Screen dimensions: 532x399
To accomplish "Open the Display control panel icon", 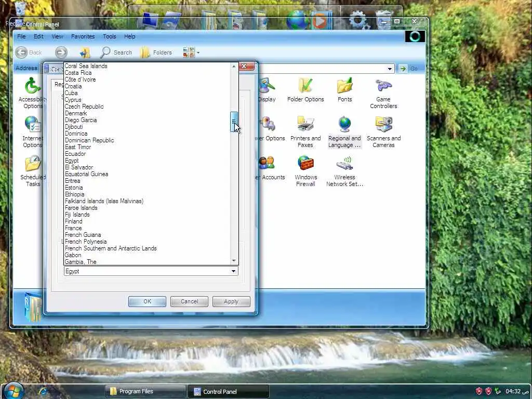I will click(267, 90).
